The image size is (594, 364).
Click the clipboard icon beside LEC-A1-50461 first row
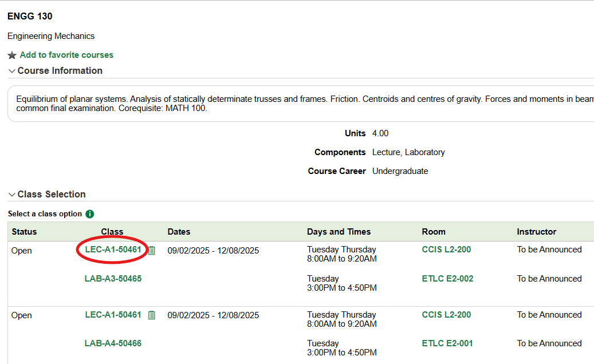coord(151,250)
